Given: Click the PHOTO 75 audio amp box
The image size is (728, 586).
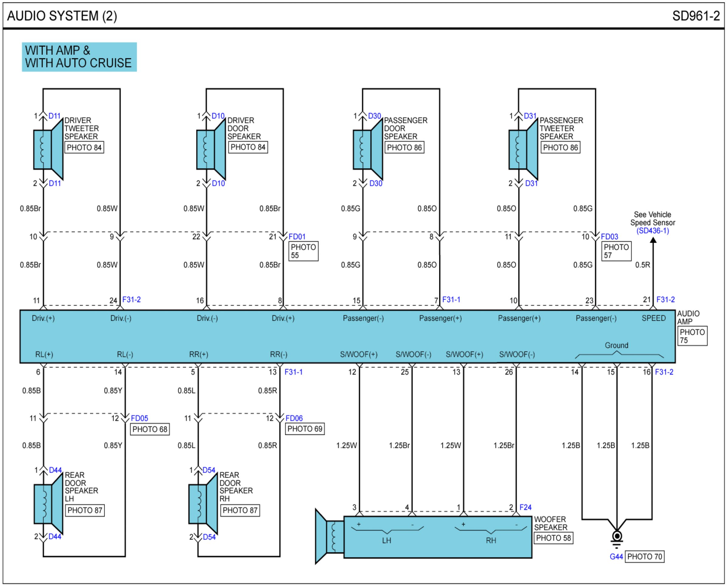Looking at the screenshot, I should tap(692, 336).
